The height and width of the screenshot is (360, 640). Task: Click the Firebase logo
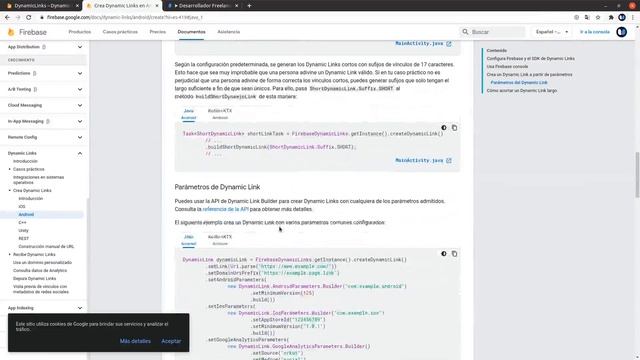[x=27, y=32]
